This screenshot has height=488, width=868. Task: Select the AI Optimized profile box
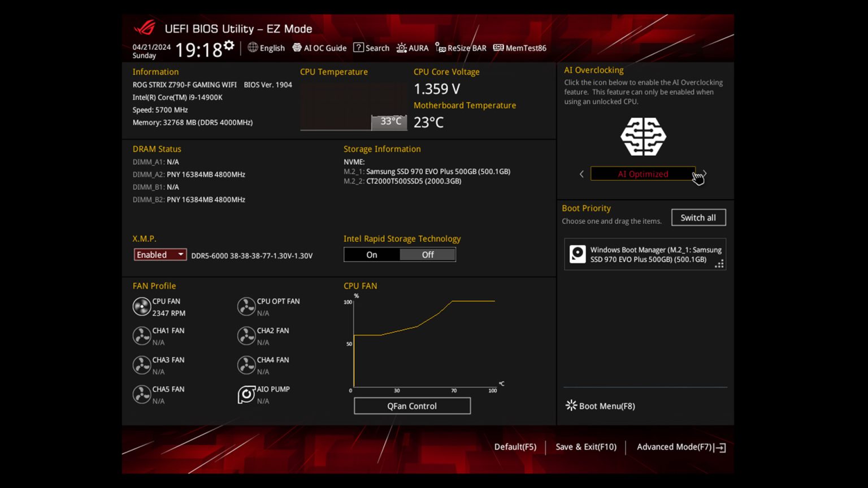tap(643, 174)
